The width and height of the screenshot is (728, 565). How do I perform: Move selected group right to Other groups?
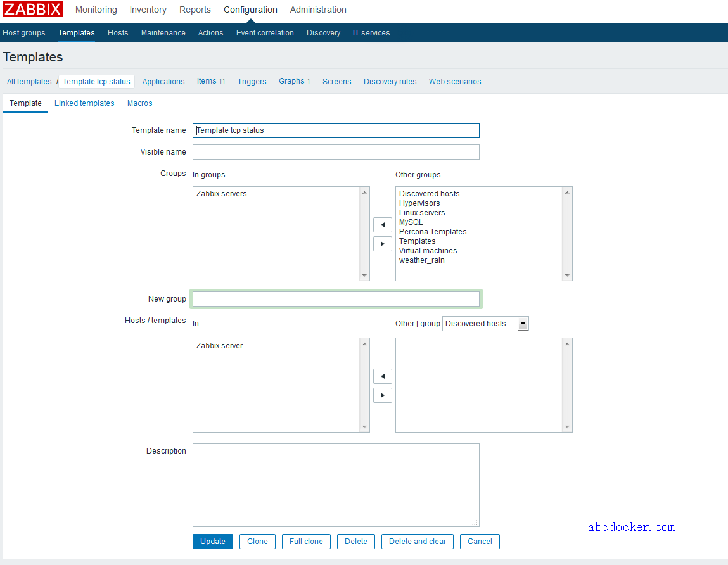coord(382,244)
